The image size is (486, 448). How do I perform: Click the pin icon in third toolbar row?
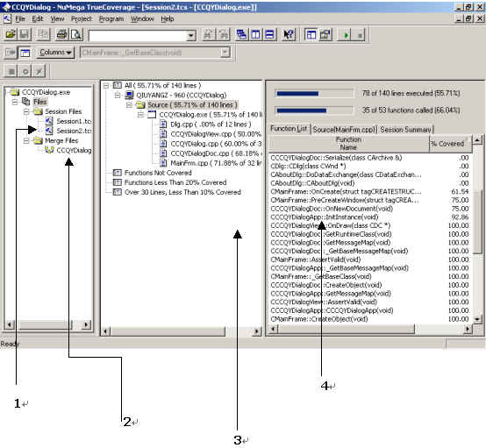tap(39, 72)
